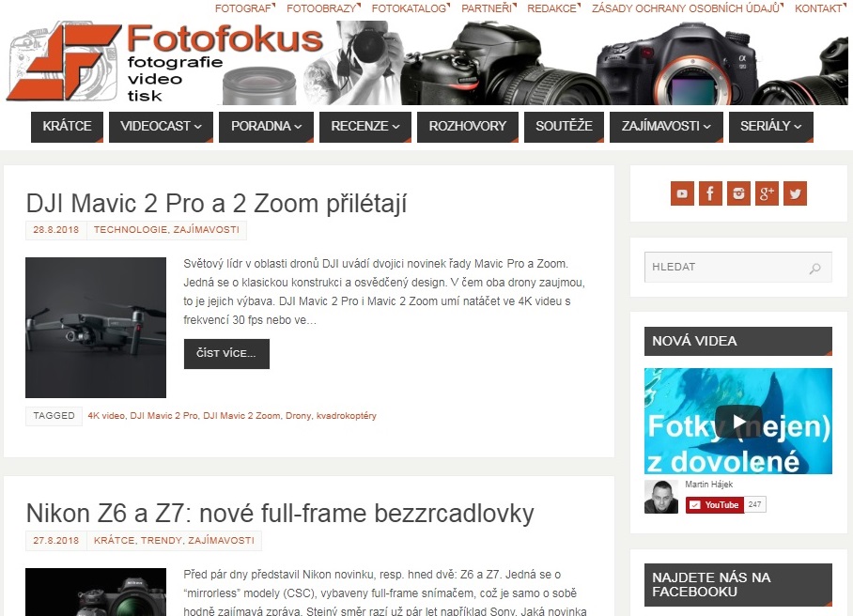This screenshot has width=853, height=616.
Task: Click the search magnifier icon
Action: click(x=814, y=268)
